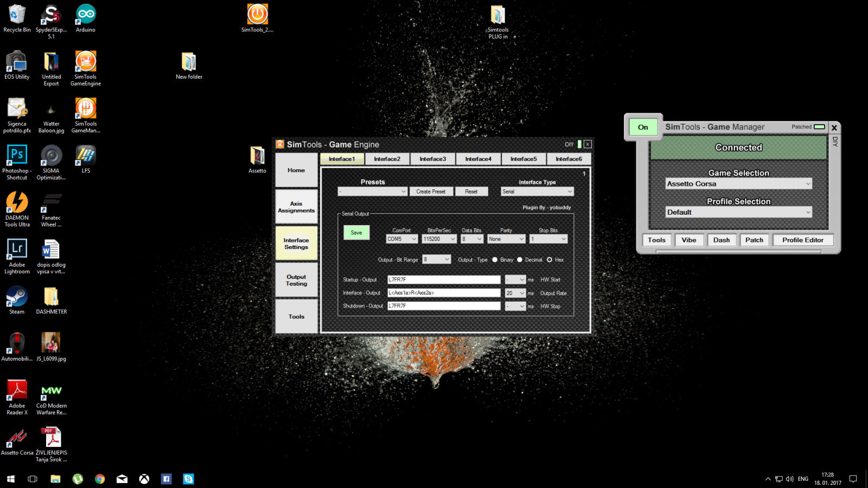Open the Photoshop shortcut icon
The width and height of the screenshot is (868, 488).
point(17,163)
